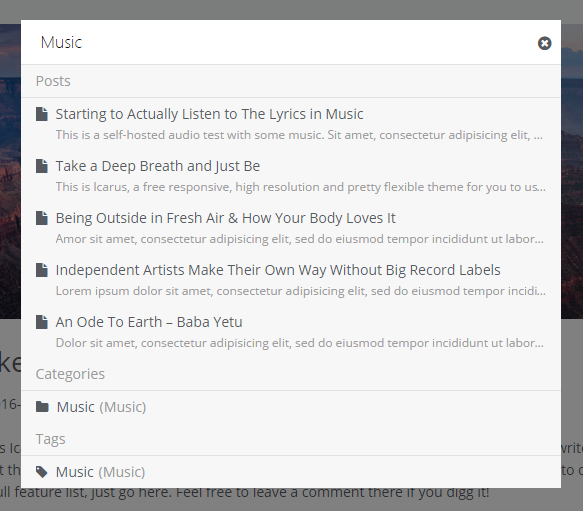
Task: Click the folder icon next to Music category
Action: [x=42, y=407]
